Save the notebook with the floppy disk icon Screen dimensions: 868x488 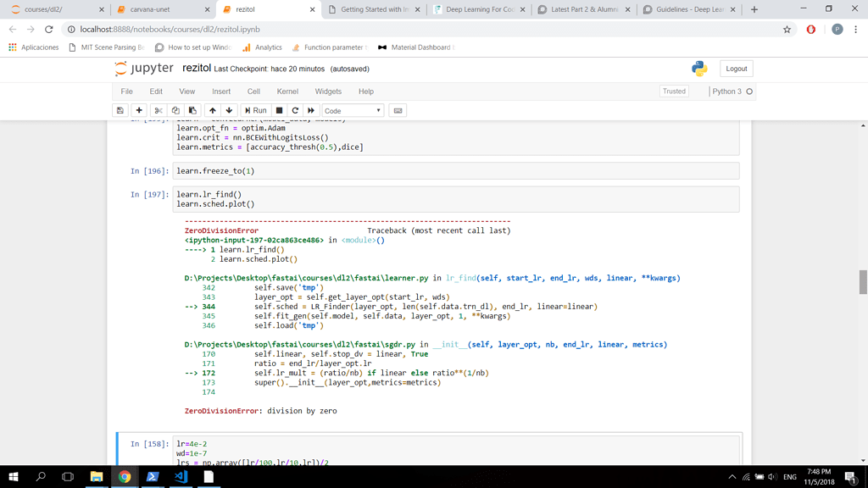pyautogui.click(x=120, y=110)
